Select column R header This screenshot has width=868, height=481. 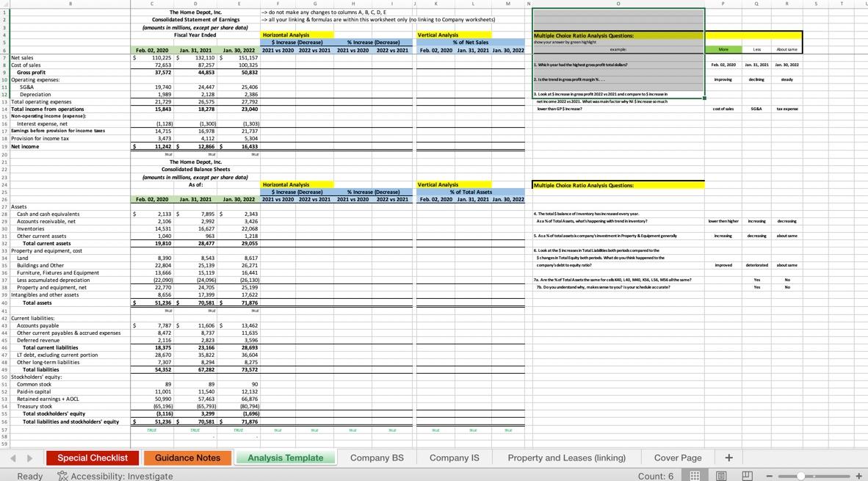tap(786, 4)
